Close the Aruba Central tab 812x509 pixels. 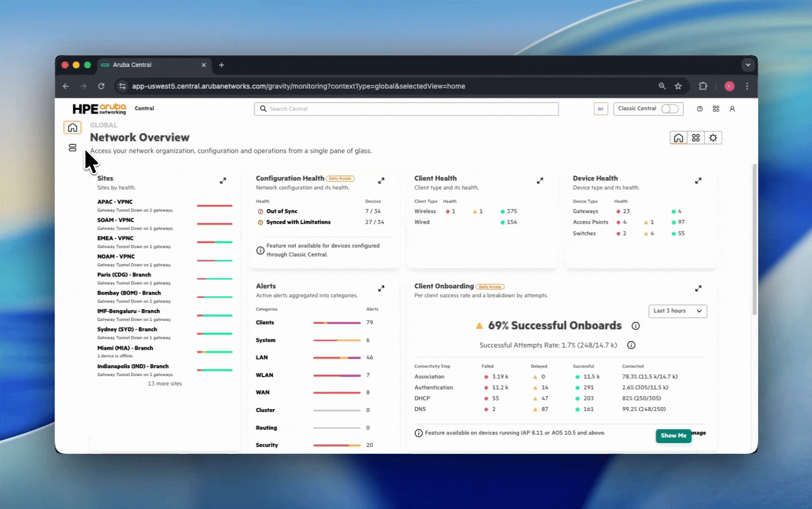pyautogui.click(x=204, y=65)
